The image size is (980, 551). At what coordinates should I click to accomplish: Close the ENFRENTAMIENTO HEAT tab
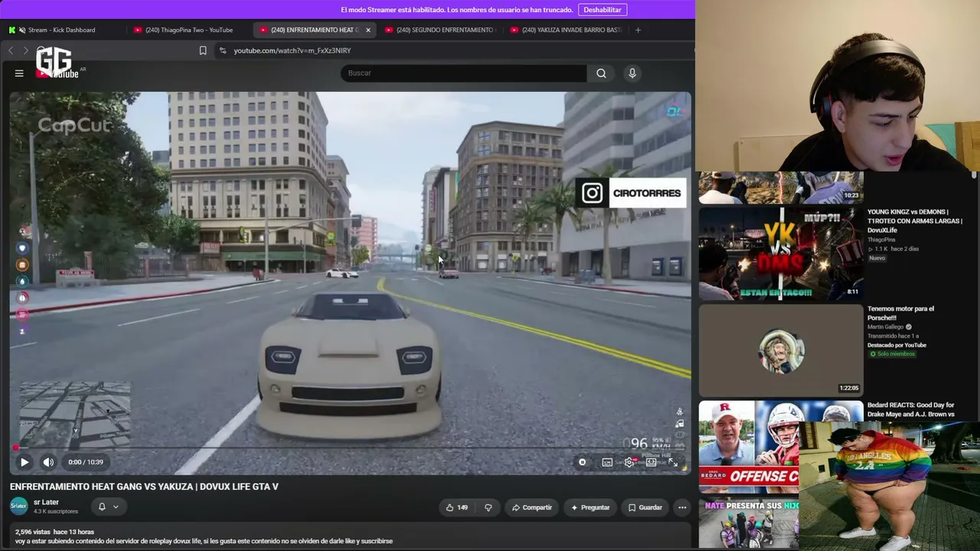click(368, 30)
